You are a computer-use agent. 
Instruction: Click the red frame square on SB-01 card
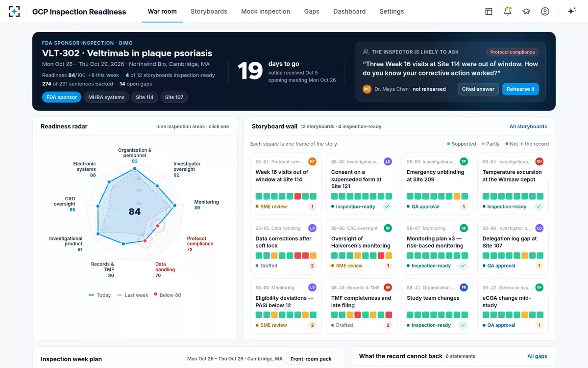[297, 196]
